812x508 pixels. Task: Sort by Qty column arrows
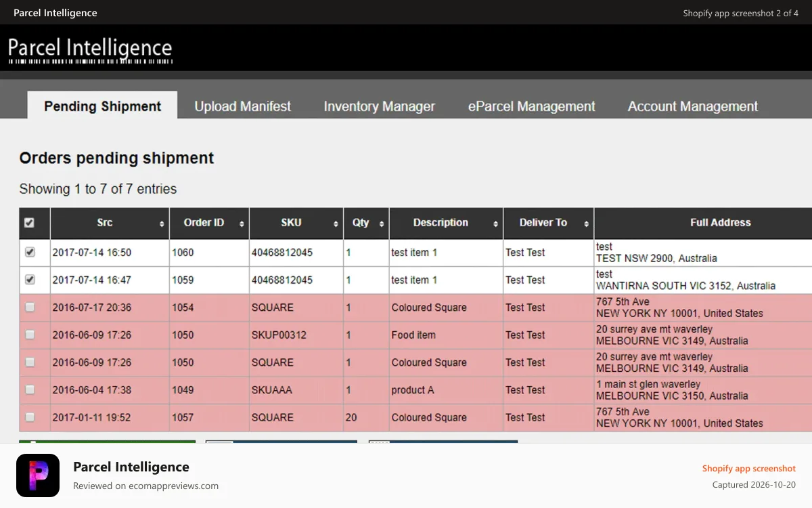(382, 224)
